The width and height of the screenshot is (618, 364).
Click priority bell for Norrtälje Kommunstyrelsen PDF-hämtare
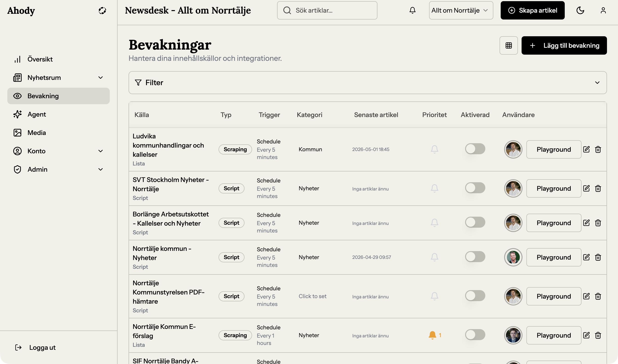pos(434,296)
